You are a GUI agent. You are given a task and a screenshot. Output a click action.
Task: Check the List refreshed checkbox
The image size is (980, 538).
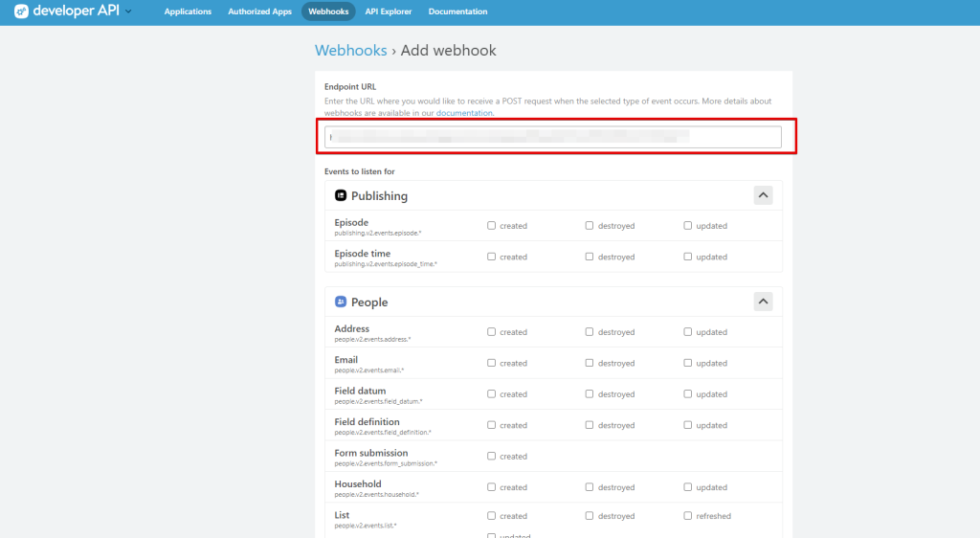688,516
